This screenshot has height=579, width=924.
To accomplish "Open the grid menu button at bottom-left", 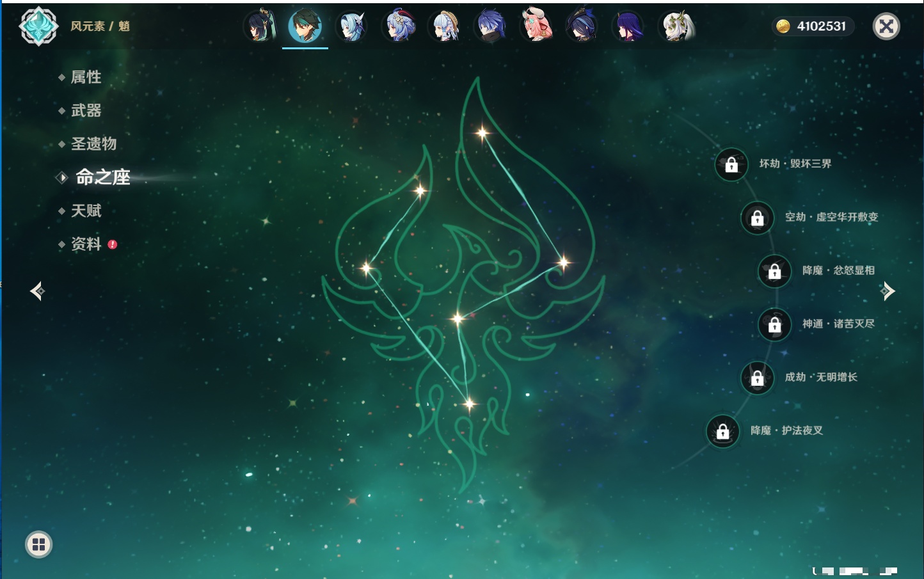I will [38, 544].
